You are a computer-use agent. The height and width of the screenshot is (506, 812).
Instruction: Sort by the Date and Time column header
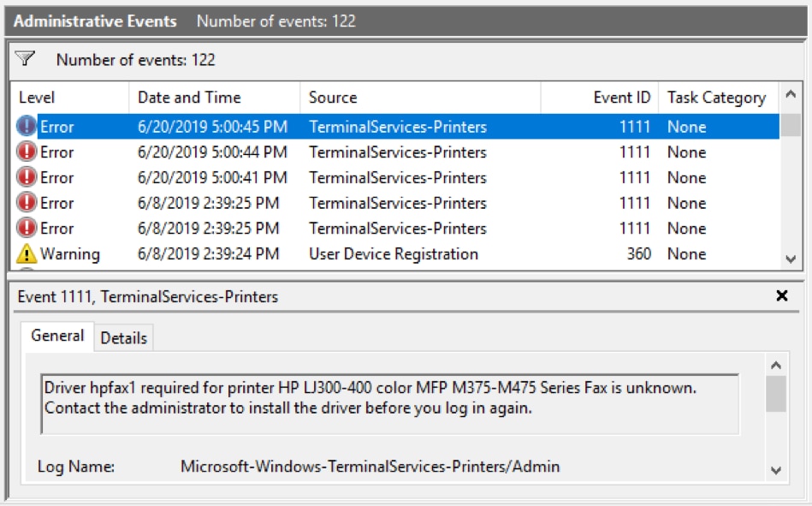click(189, 98)
